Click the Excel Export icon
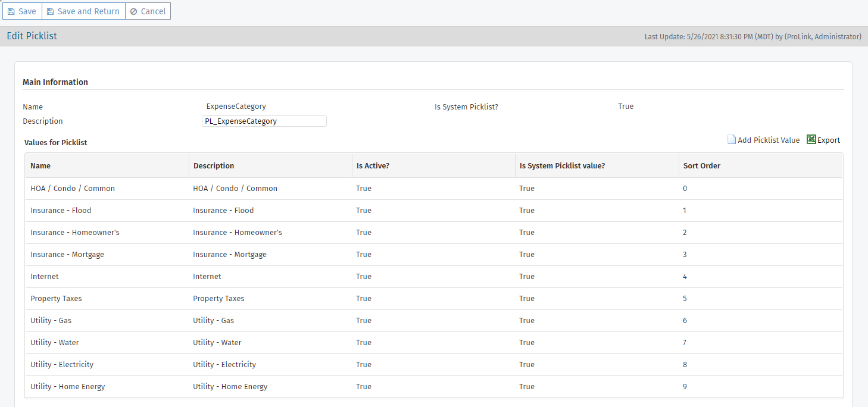Image resolution: width=868 pixels, height=407 pixels. click(811, 140)
